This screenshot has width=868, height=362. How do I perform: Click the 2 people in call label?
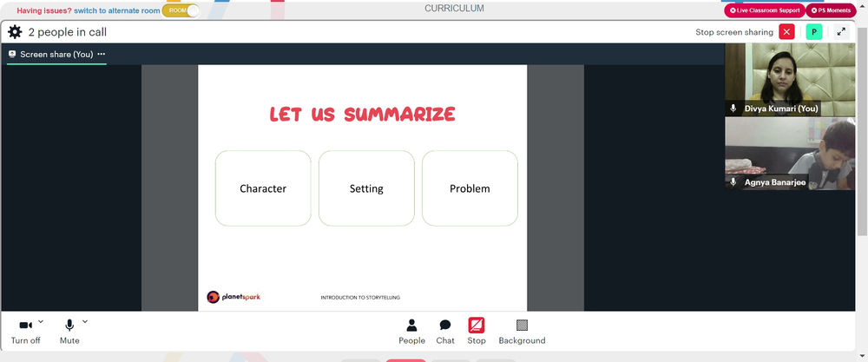click(68, 32)
